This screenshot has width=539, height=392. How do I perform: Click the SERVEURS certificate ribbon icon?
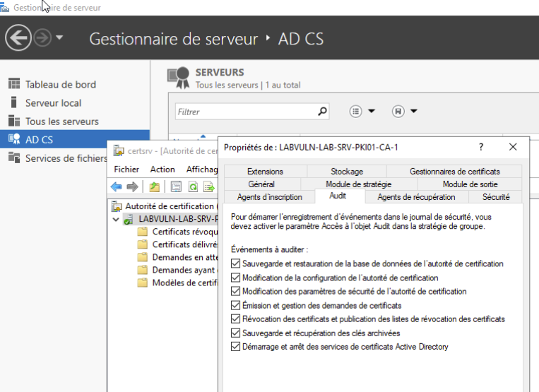point(179,78)
